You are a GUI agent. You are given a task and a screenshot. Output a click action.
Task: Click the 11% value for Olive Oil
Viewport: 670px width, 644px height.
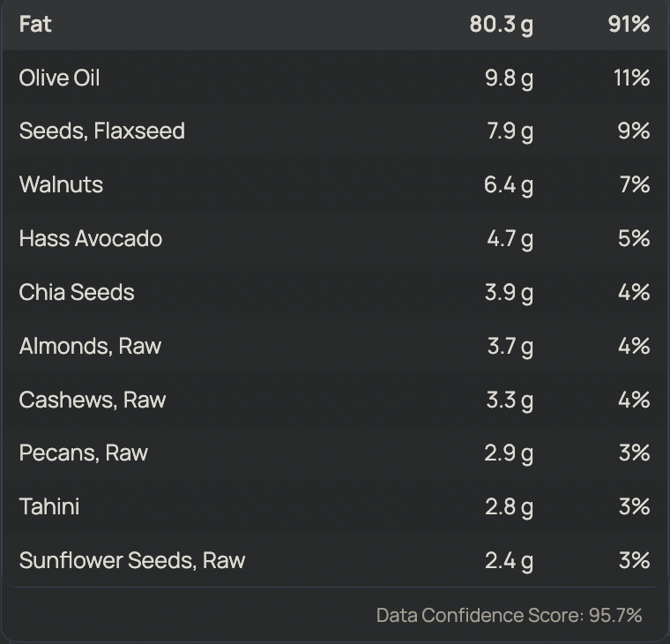(x=631, y=78)
